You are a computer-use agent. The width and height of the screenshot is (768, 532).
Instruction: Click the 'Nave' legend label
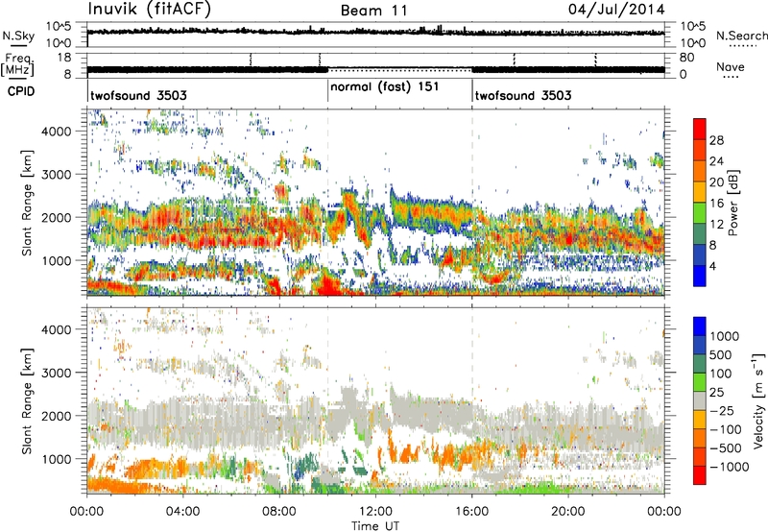click(x=731, y=67)
